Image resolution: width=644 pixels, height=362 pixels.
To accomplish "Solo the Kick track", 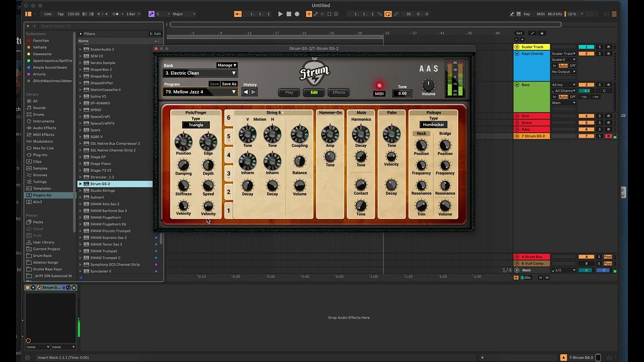I will pyautogui.click(x=599, y=116).
